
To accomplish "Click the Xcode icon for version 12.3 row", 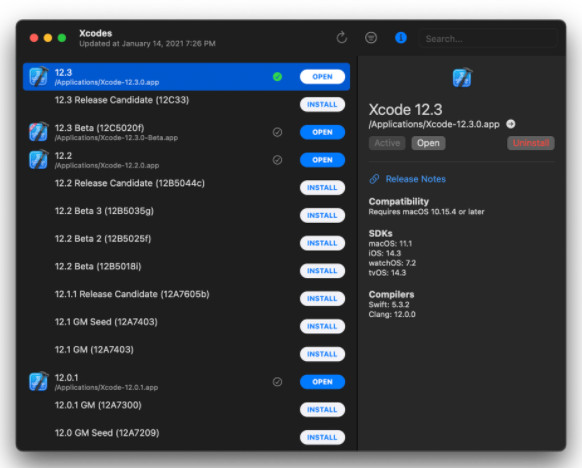I will click(39, 76).
